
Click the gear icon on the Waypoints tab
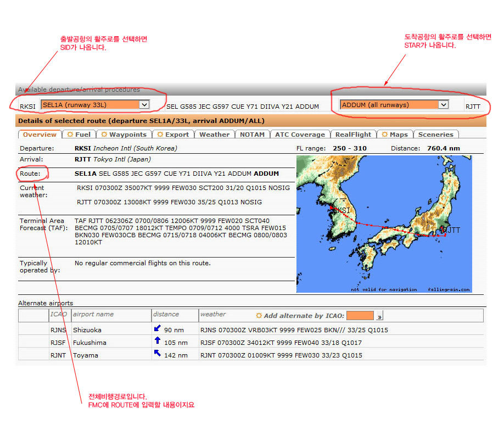tap(104, 135)
